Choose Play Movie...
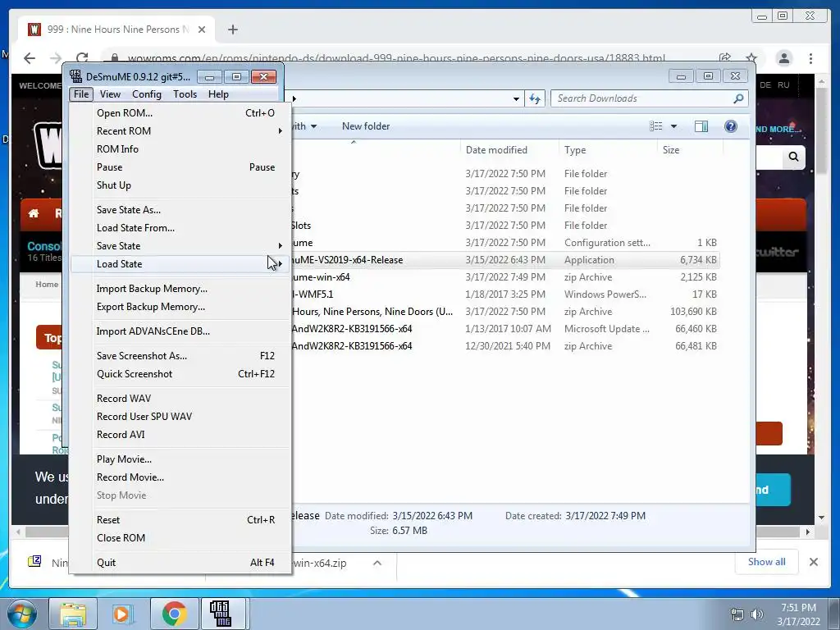Screen dimensions: 840x630 coord(181,459)
